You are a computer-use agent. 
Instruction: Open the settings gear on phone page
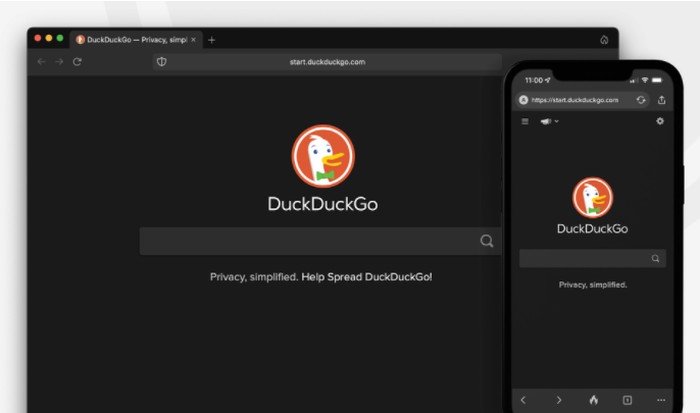(660, 121)
